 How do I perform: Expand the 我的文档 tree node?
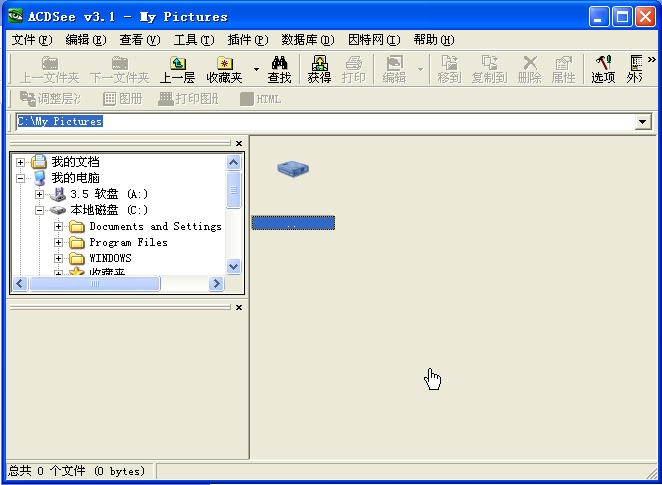click(x=20, y=162)
